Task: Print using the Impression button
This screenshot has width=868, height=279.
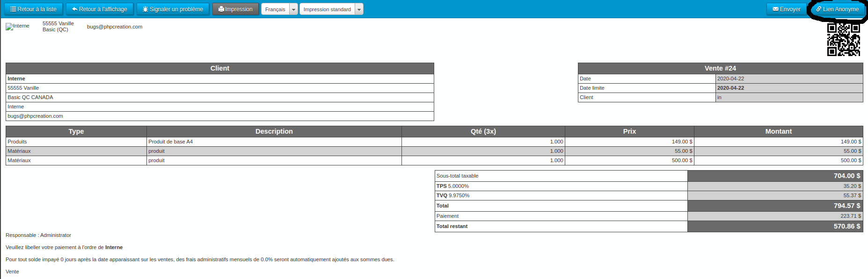Action: coord(235,9)
